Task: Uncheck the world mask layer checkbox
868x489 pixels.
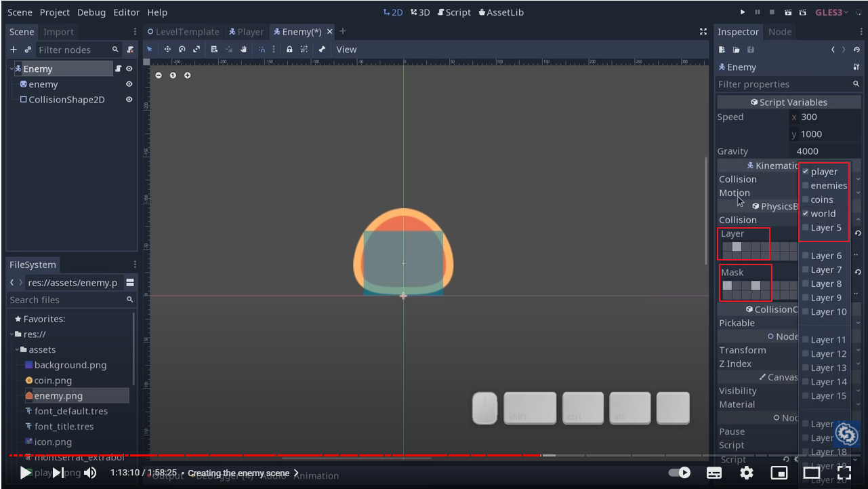Action: pyautogui.click(x=806, y=213)
